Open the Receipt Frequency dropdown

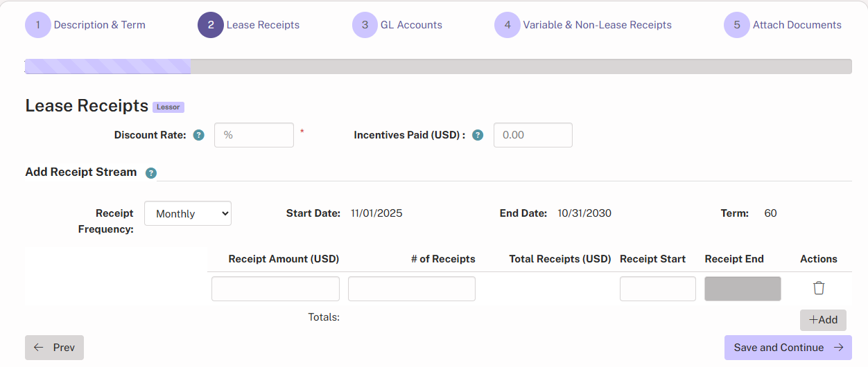click(188, 214)
